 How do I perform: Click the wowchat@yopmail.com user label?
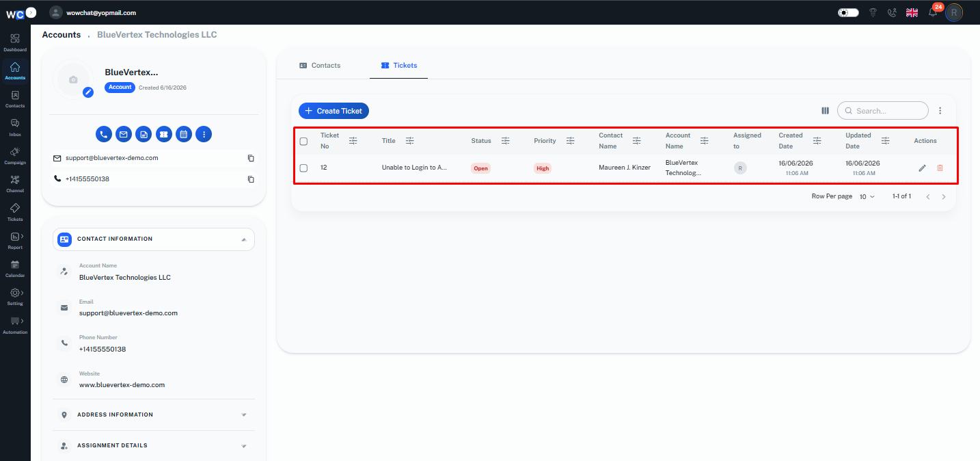pos(101,13)
